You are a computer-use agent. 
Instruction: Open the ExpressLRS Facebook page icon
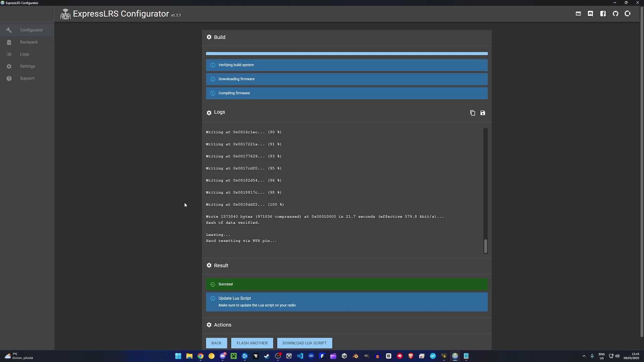[603, 14]
